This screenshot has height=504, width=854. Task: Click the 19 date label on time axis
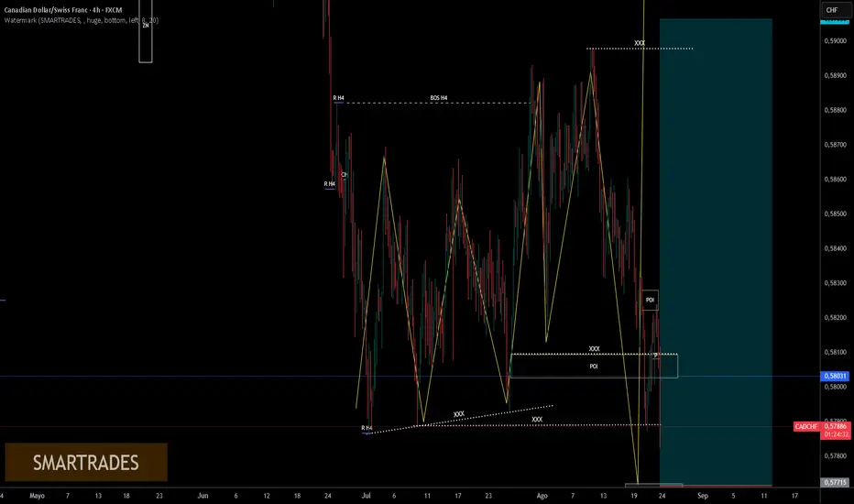634,496
